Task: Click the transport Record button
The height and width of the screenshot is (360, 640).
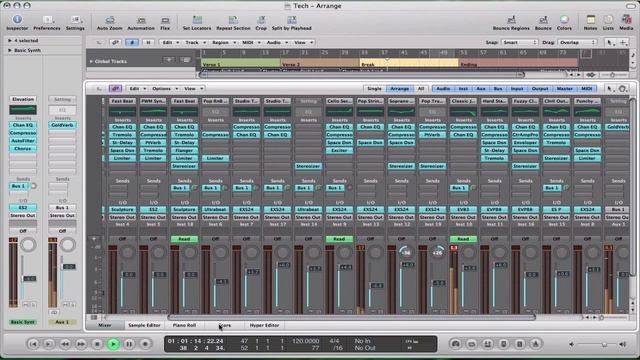Action: click(x=145, y=344)
